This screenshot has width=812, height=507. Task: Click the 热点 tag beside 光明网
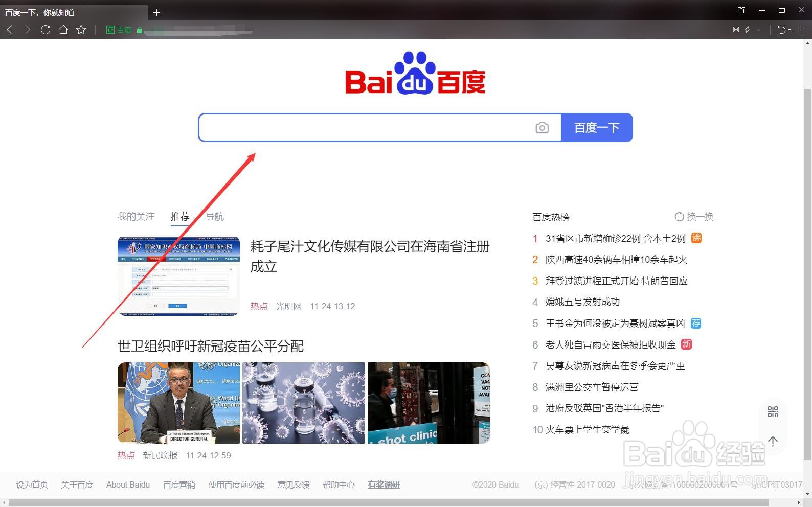[x=259, y=306]
